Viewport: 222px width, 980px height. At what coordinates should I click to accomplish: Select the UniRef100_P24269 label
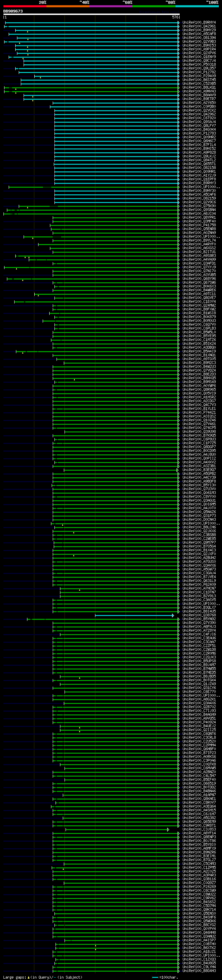coord(199,886)
